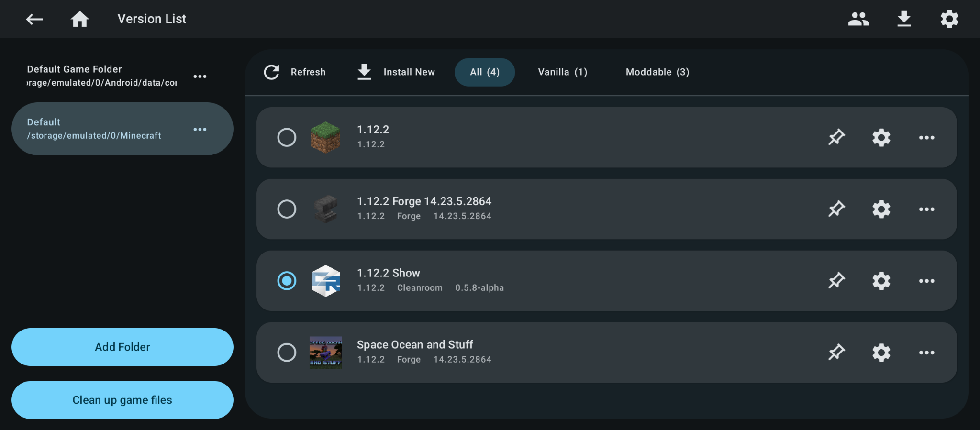The image size is (980, 430).
Task: Click the Install New download icon
Action: [364, 72]
